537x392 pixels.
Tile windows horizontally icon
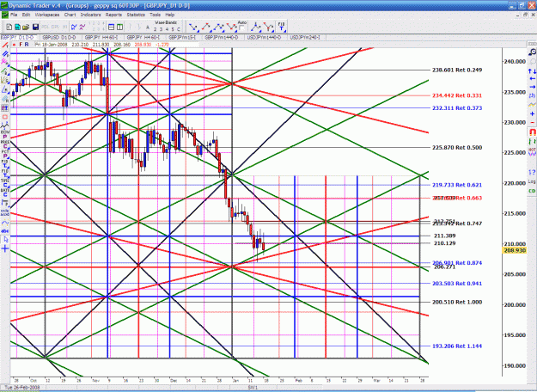[112, 27]
